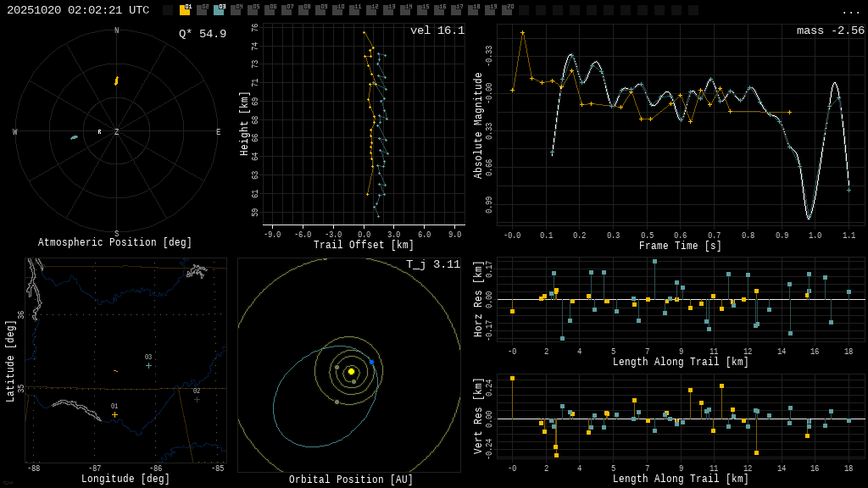The width and height of the screenshot is (868, 488).
Task: Toggle station 03 teal square in top bar
Action: pos(219,10)
